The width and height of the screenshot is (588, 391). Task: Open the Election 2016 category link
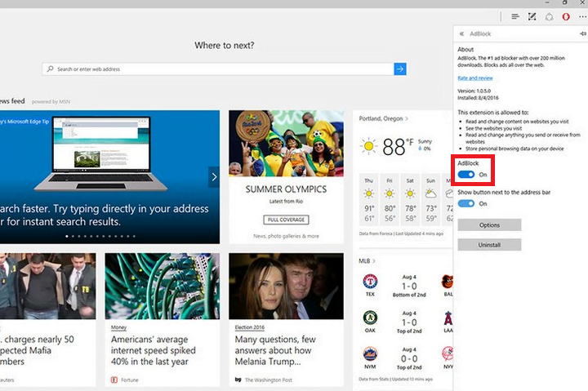(x=250, y=327)
